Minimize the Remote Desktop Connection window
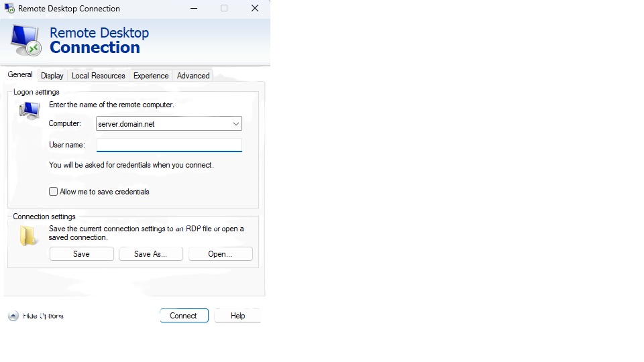 (194, 8)
